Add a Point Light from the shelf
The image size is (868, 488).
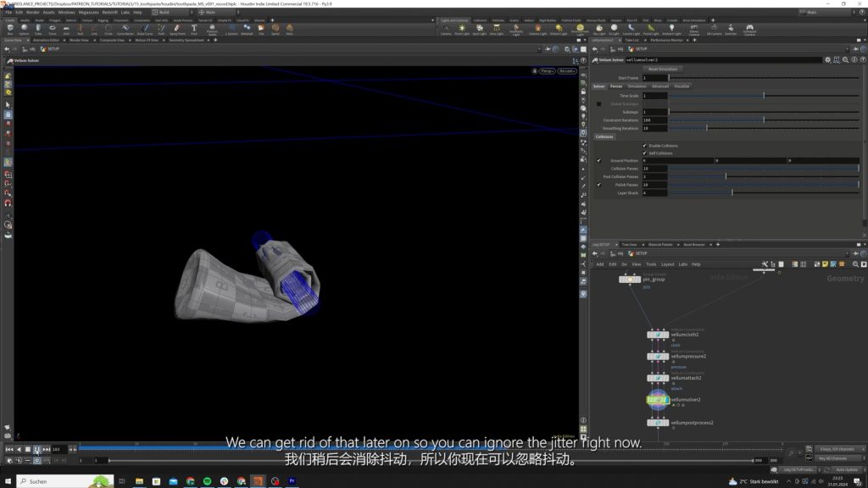462,30
